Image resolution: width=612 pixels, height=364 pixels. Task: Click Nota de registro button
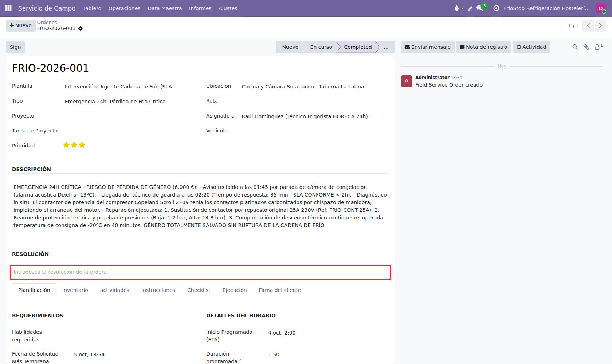click(x=483, y=47)
